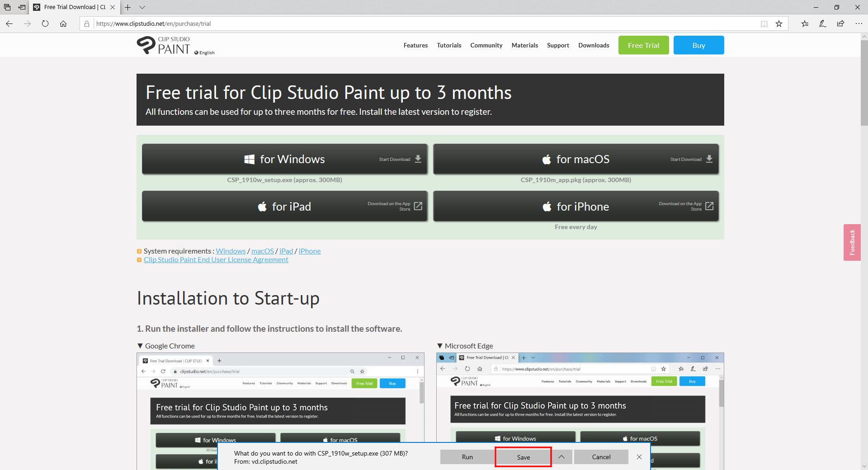
Task: Open the Materials menu item
Action: (524, 45)
